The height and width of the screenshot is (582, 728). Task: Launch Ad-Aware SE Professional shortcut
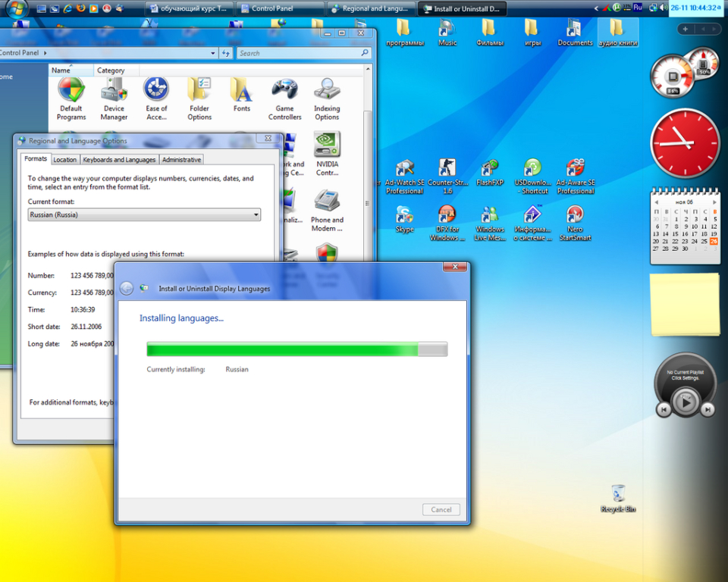click(x=576, y=177)
